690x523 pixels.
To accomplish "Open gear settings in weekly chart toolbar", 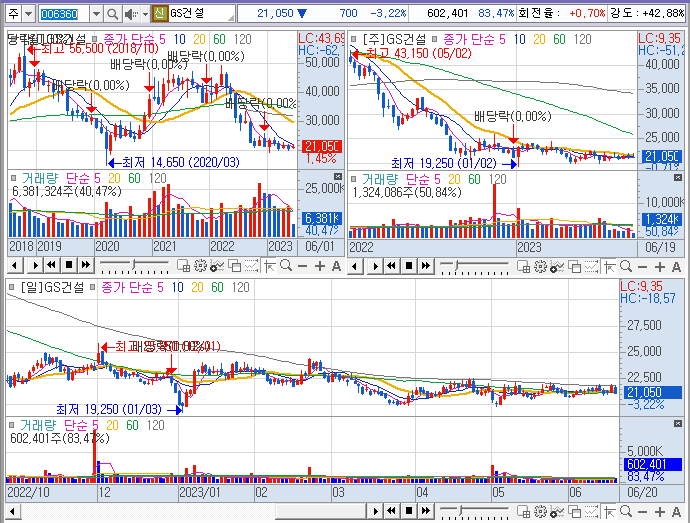I will point(540,266).
